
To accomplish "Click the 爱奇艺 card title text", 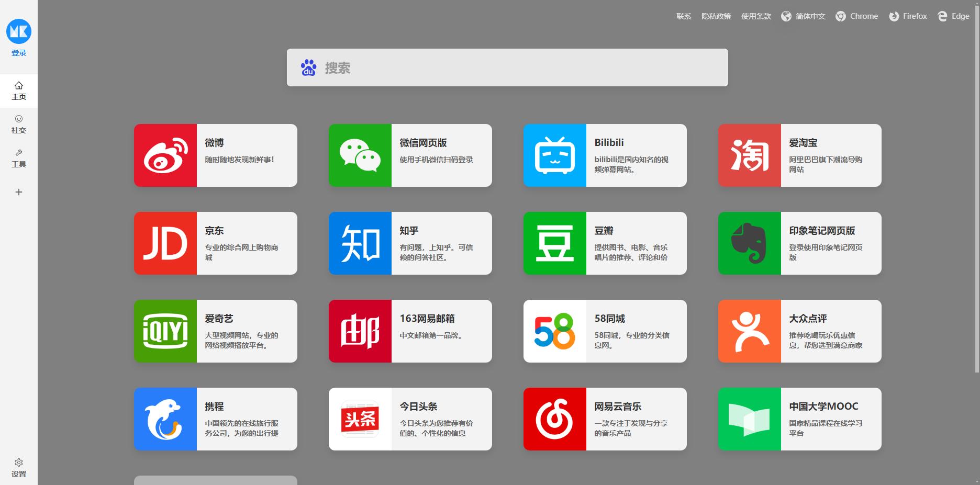I will [219, 319].
